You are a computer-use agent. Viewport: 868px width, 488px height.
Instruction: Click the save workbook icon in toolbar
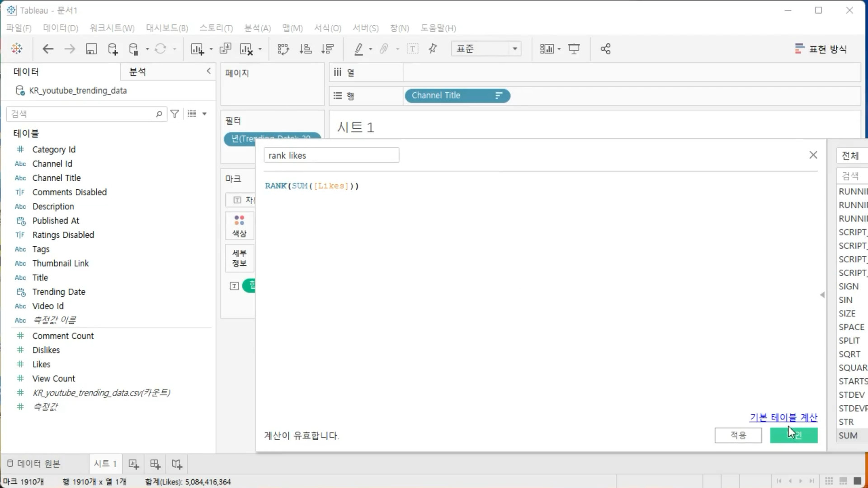click(91, 49)
